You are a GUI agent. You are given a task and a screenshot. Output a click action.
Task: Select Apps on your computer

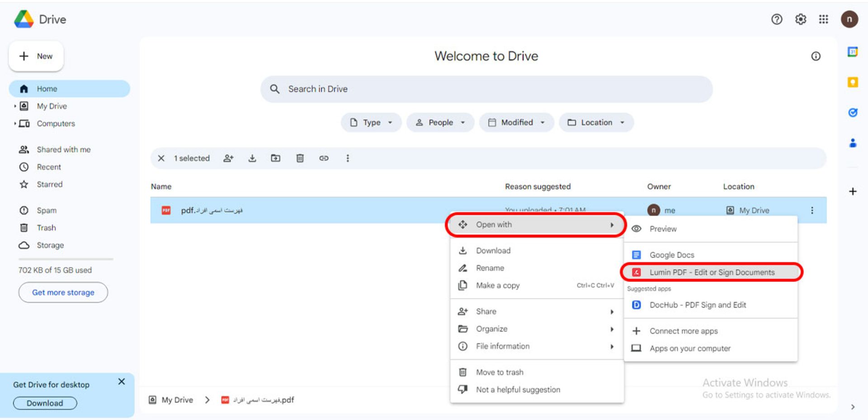pyautogui.click(x=711, y=348)
